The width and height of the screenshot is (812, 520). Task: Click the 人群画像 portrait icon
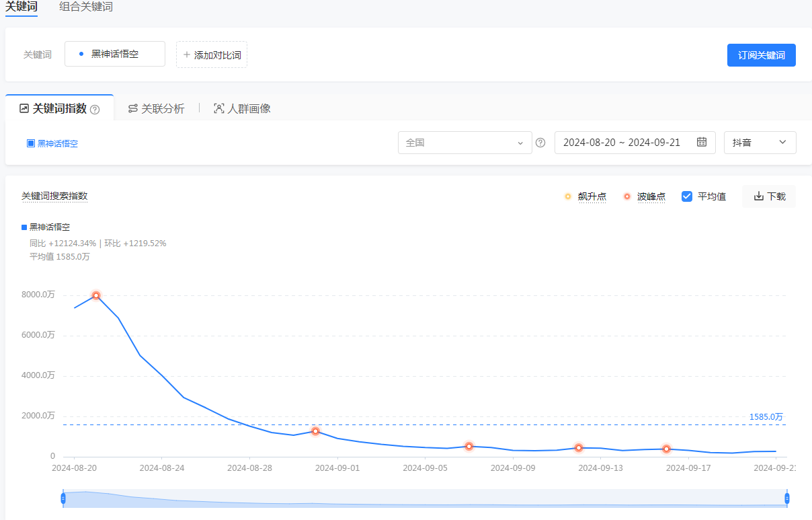pyautogui.click(x=218, y=108)
